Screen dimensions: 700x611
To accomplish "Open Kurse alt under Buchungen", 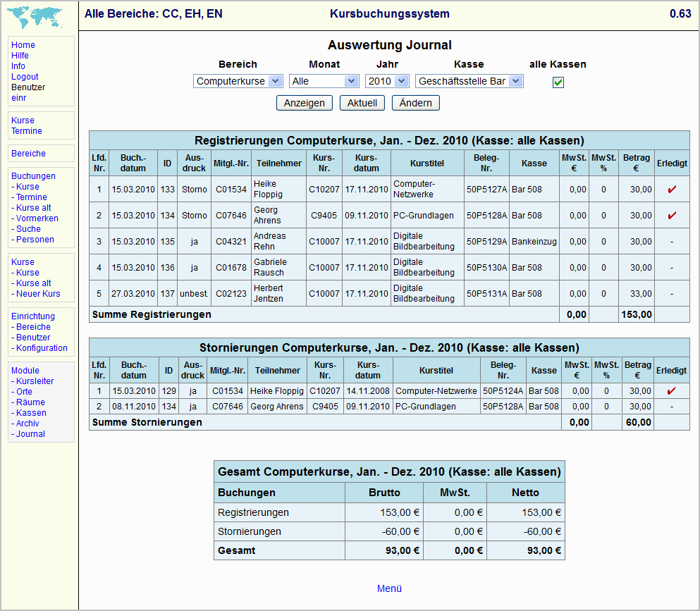I will click(x=33, y=208).
